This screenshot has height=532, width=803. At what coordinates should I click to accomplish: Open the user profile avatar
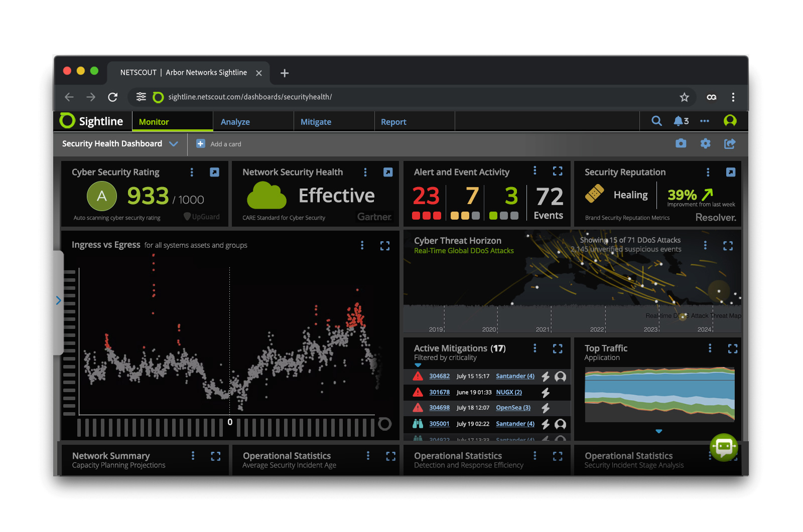click(730, 120)
